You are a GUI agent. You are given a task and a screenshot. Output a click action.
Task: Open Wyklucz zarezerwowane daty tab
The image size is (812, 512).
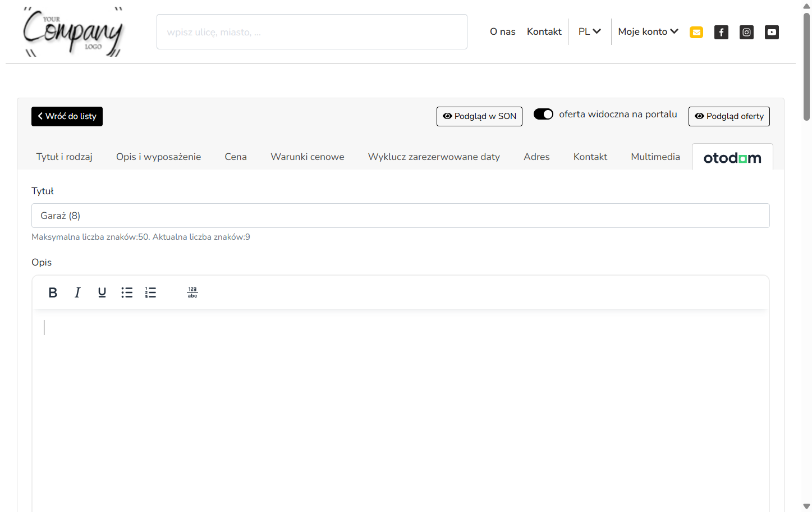coord(434,157)
